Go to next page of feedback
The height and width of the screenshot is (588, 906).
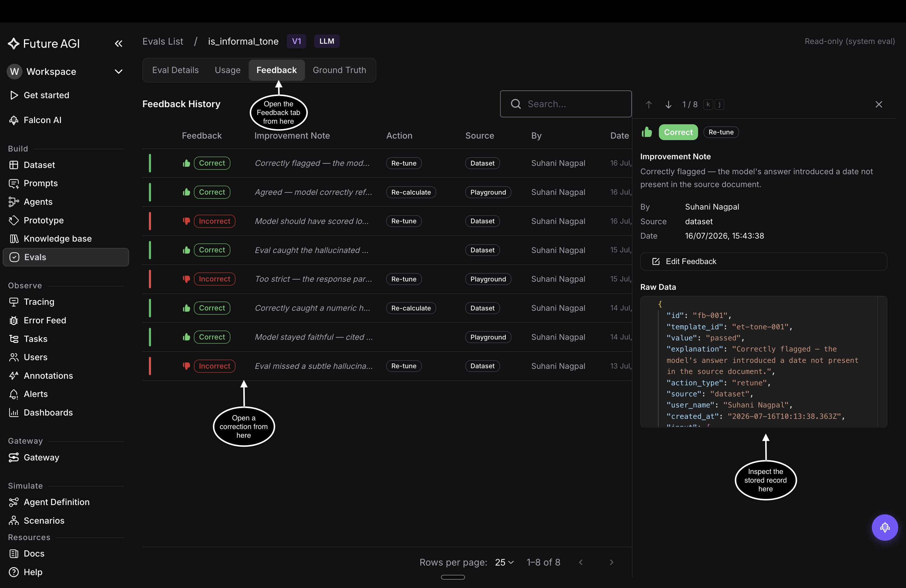[611, 563]
